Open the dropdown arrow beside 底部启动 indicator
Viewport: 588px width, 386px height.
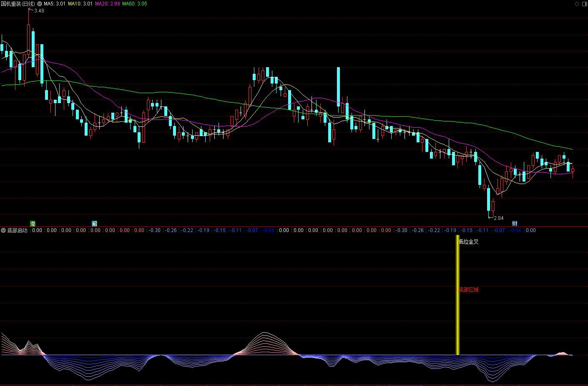(x=3, y=230)
